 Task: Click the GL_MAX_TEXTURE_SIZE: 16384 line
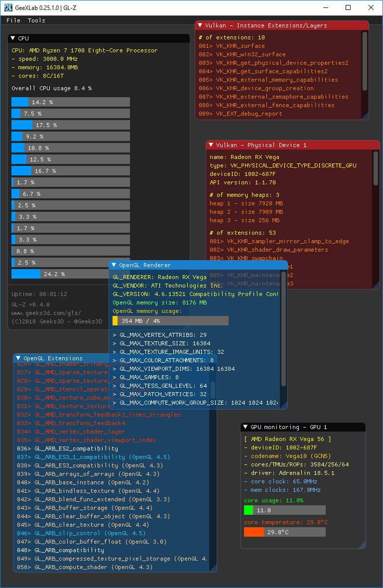[x=161, y=343]
